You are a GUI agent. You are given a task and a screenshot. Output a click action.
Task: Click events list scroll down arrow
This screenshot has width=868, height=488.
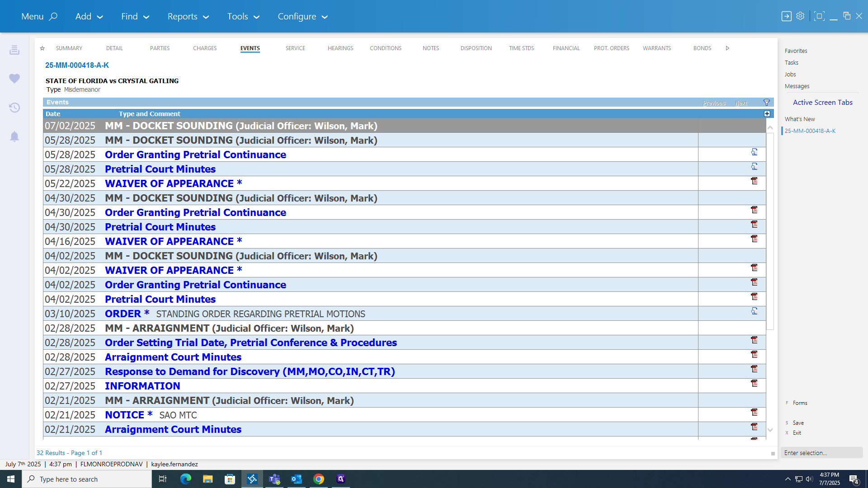coord(770,430)
